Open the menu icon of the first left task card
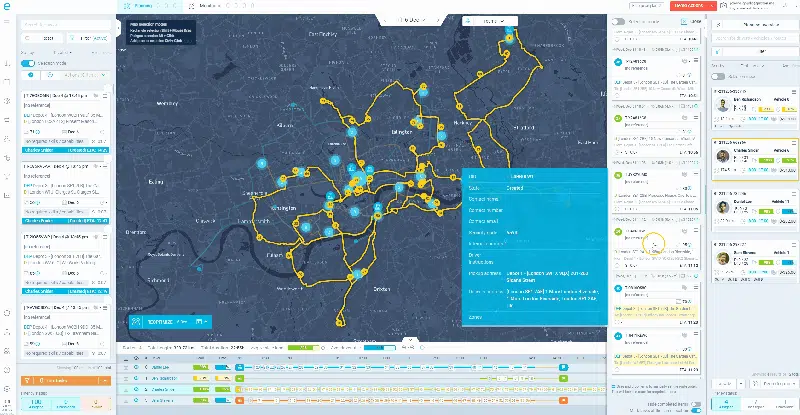The height and width of the screenshot is (415, 800). [105, 95]
